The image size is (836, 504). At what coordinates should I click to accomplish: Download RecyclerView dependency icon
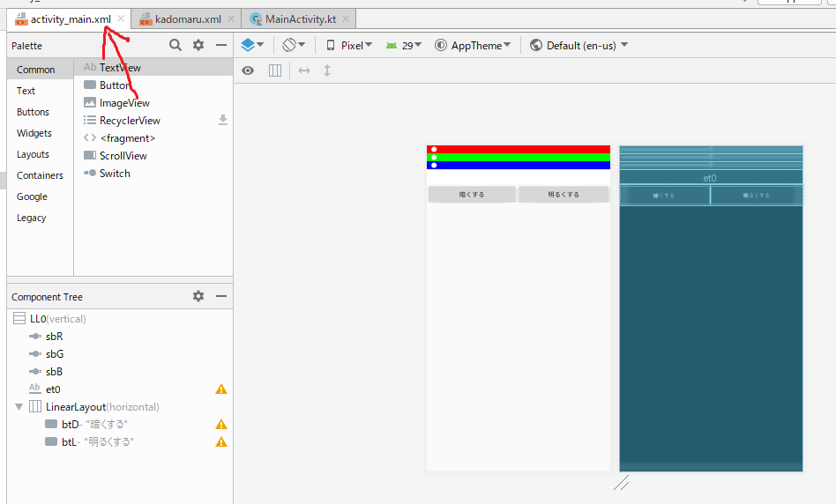(223, 121)
